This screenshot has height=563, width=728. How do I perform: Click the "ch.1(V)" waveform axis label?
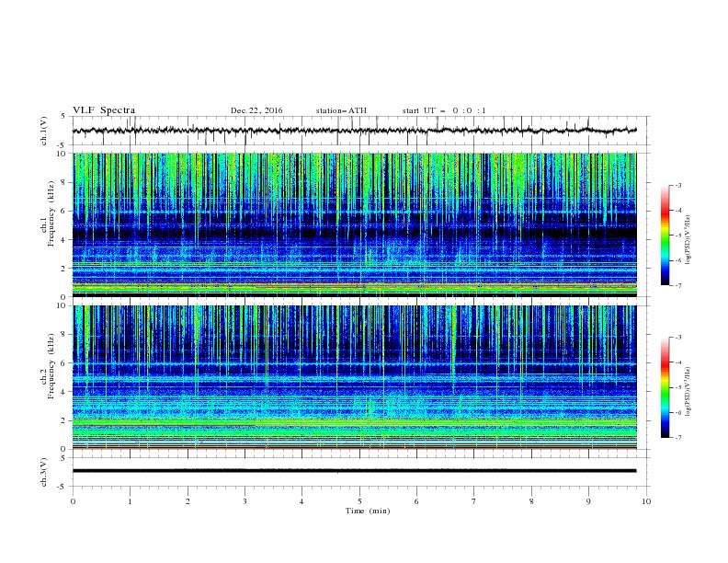(x=44, y=131)
